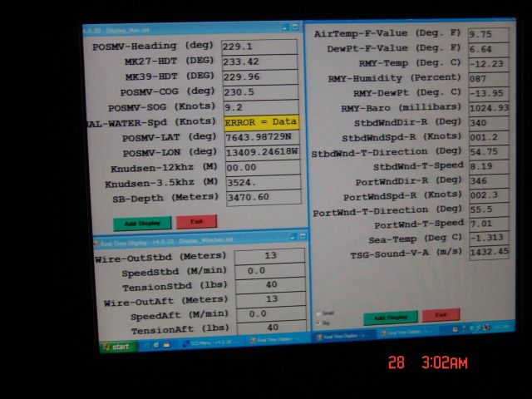532x399 pixels.
Task: Click the TensionAft value 40
Action: (x=272, y=328)
